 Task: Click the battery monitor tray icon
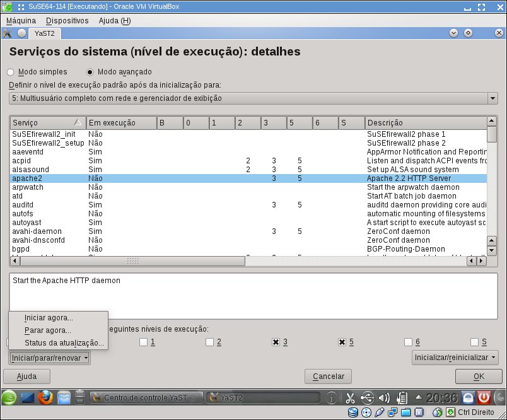coord(402,398)
